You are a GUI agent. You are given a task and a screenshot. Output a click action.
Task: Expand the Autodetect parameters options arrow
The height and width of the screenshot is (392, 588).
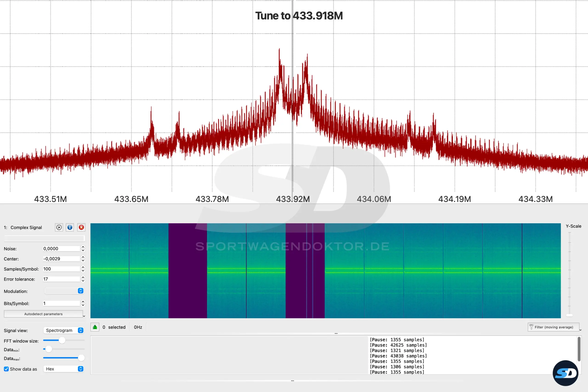coord(84,316)
